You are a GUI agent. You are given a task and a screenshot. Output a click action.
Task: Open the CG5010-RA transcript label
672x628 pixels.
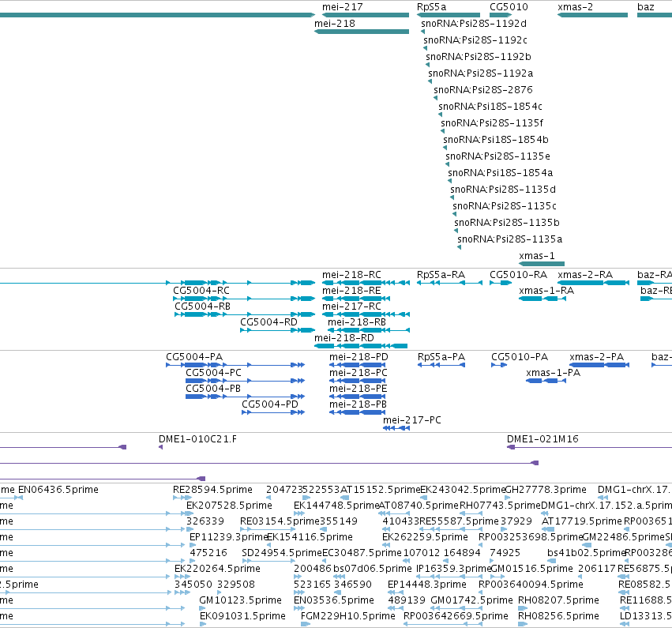[518, 275]
